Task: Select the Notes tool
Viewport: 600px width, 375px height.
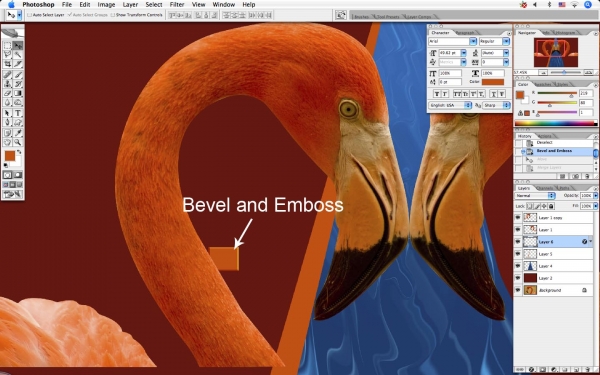Action: tap(7, 133)
